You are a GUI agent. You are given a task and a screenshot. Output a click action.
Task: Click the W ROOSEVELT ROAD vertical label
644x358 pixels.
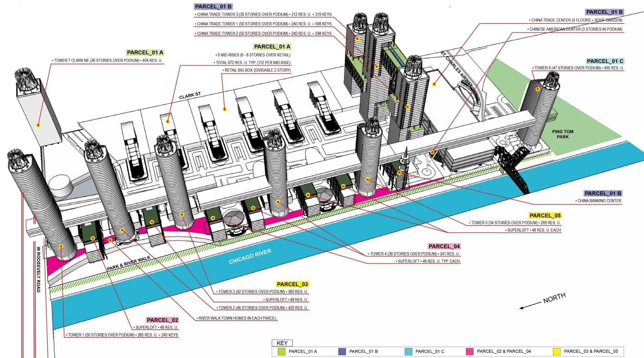coord(38,270)
